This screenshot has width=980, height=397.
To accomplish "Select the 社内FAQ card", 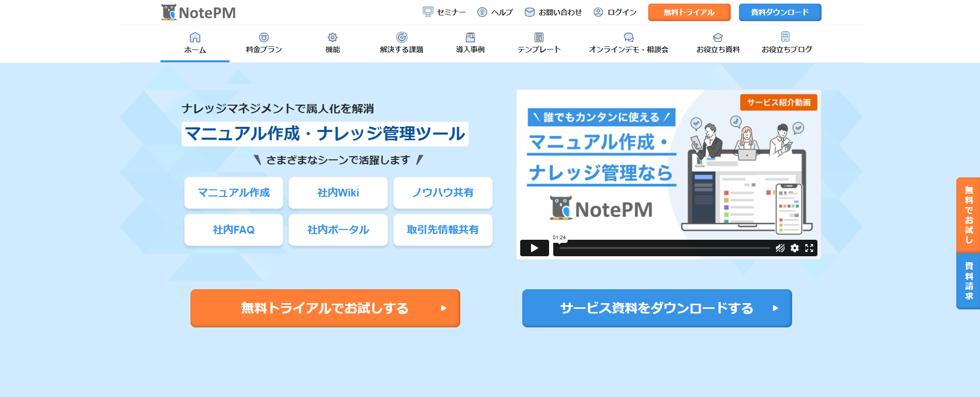I will tap(234, 230).
